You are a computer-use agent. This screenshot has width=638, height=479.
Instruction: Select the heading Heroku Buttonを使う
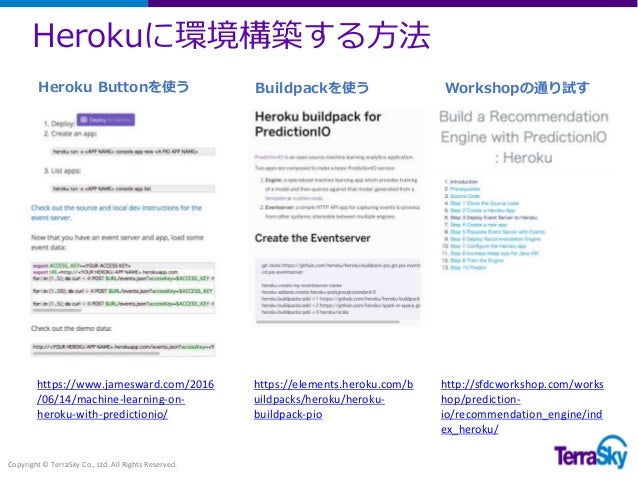pos(114,87)
